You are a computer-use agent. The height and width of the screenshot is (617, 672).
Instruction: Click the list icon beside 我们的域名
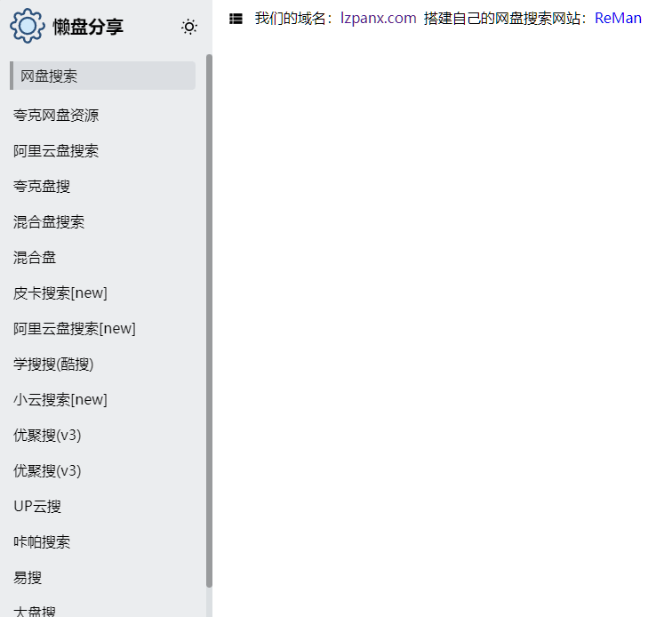coord(236,19)
